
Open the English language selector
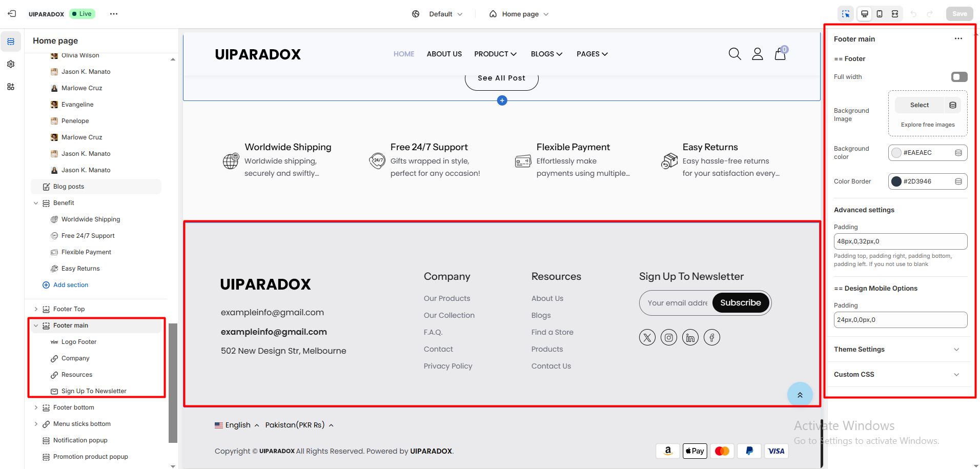pos(237,425)
